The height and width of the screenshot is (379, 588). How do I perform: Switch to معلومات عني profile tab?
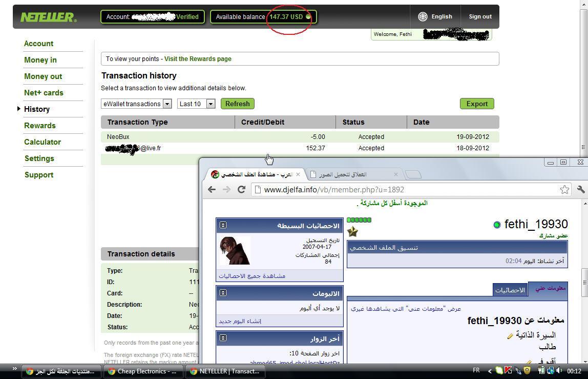click(x=548, y=288)
